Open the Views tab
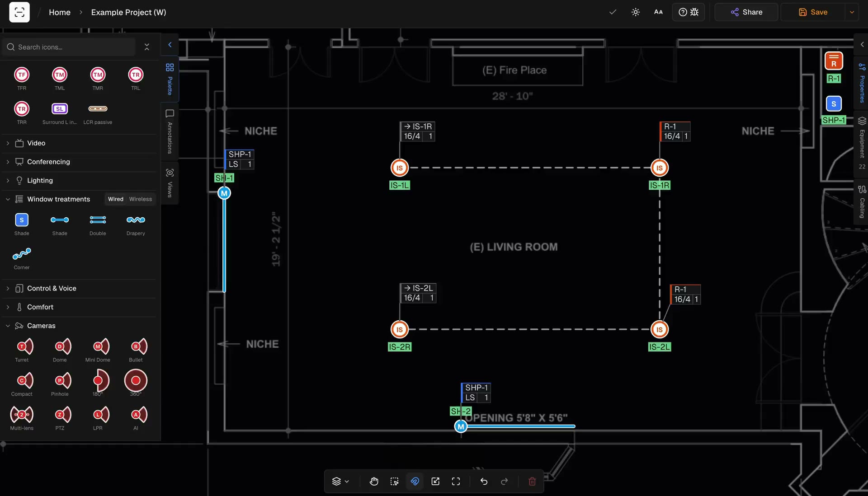The image size is (868, 496). [170, 183]
